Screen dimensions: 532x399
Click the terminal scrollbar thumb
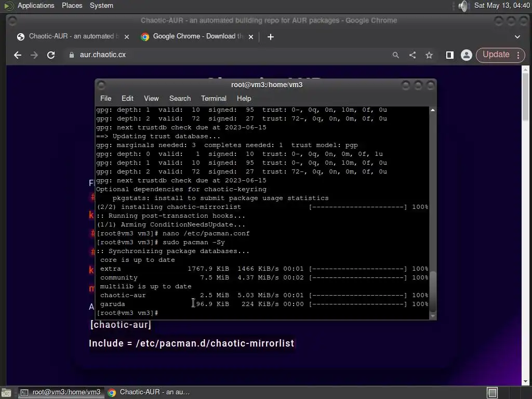click(433, 291)
